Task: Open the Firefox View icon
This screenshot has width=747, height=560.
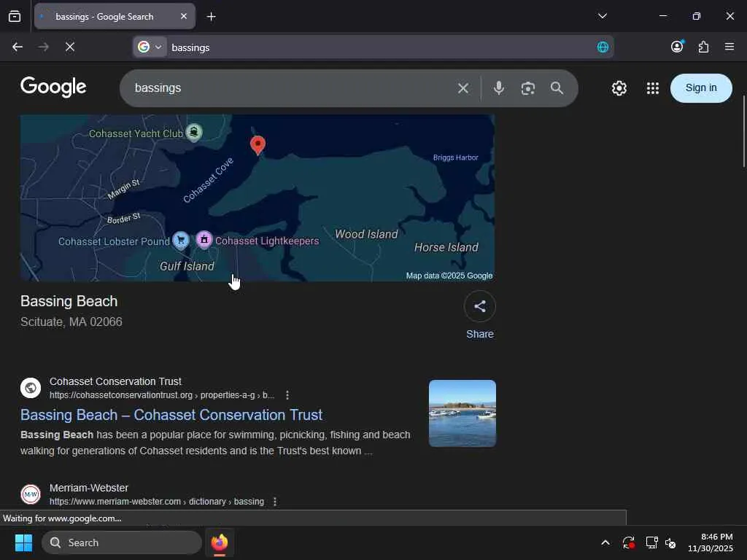Action: point(15,17)
